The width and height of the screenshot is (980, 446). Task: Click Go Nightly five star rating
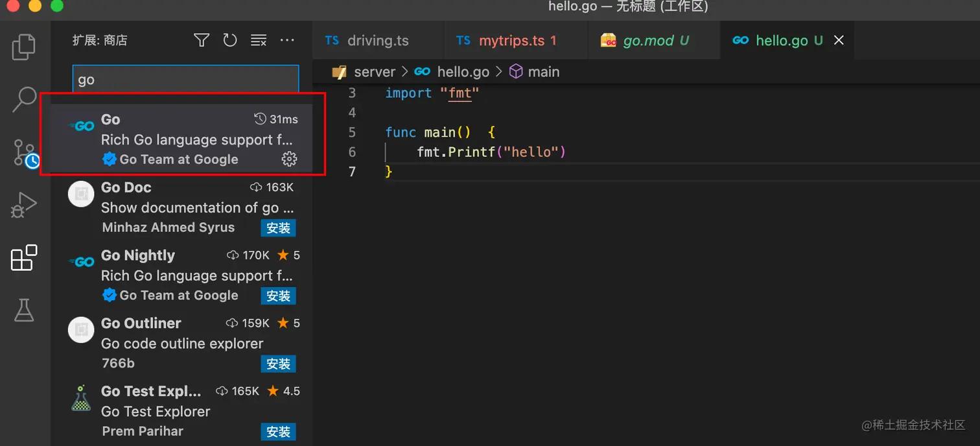click(x=287, y=255)
